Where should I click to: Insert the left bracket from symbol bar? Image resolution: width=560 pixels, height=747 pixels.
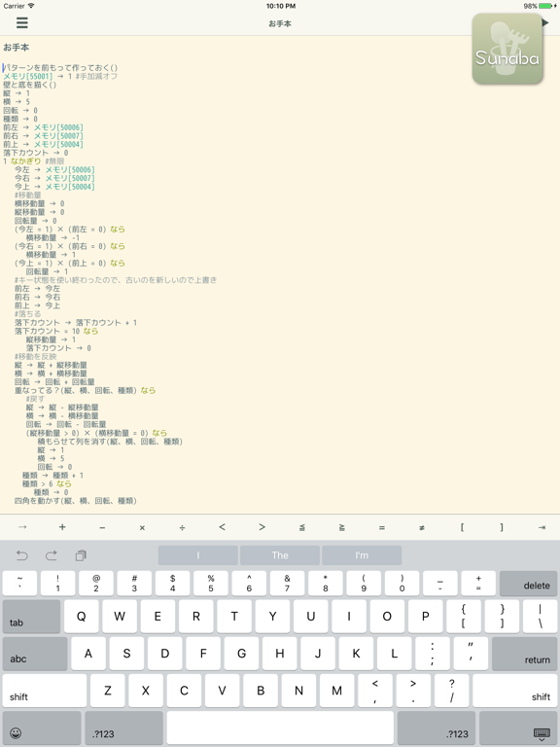tap(462, 527)
